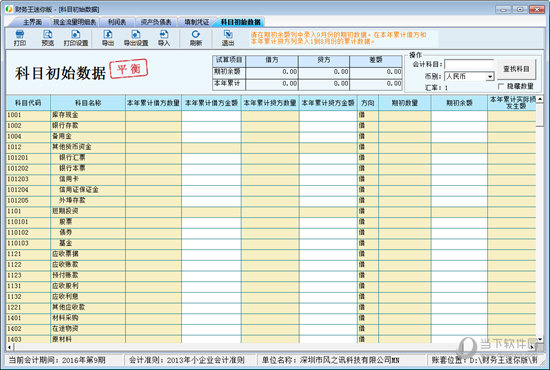Select the 应收股利 row name
This screenshot has height=370, width=550.
[65, 286]
